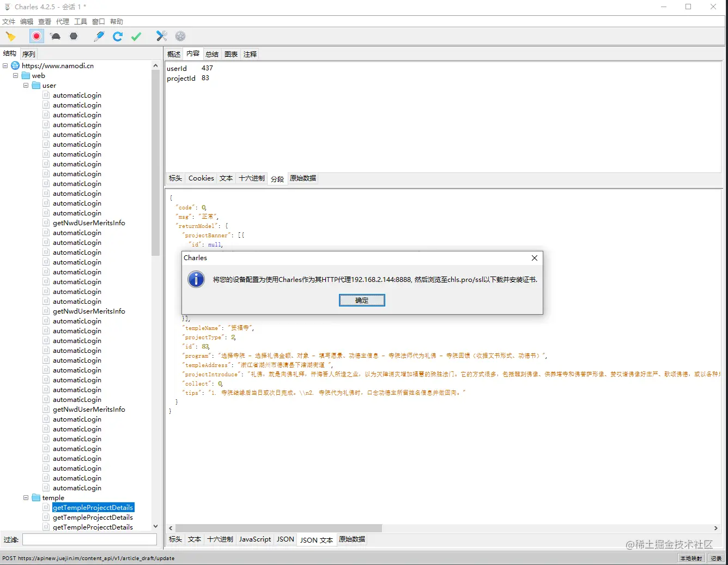The height and width of the screenshot is (565, 728).
Task: Select the highlighted getTempleProjecctDetails request
Action: click(x=93, y=508)
